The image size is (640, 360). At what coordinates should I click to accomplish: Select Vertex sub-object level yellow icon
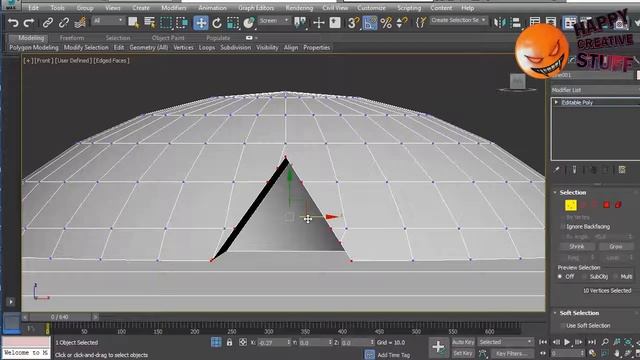coord(571,205)
